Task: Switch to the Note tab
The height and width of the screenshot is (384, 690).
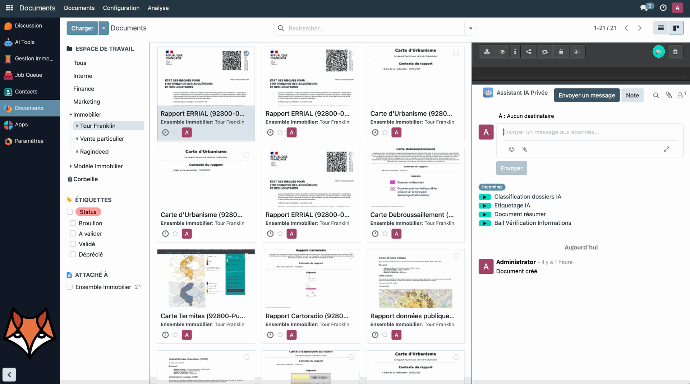Action: 632,95
